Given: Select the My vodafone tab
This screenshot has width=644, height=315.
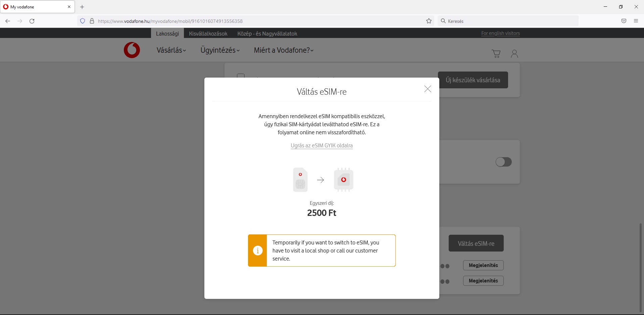Looking at the screenshot, I should tap(37, 7).
